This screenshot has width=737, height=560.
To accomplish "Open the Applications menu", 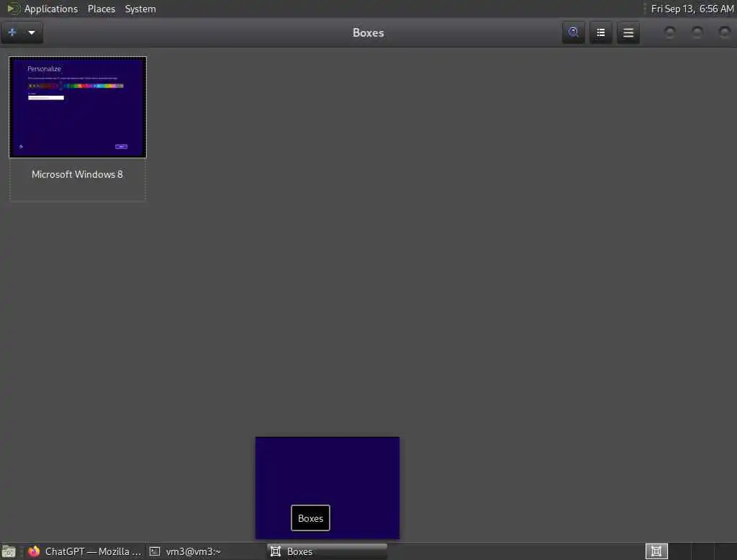I will tap(51, 9).
